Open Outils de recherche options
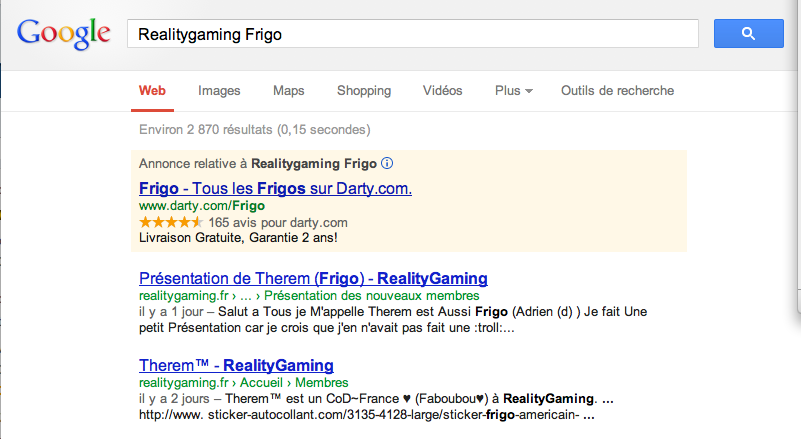 (x=618, y=90)
